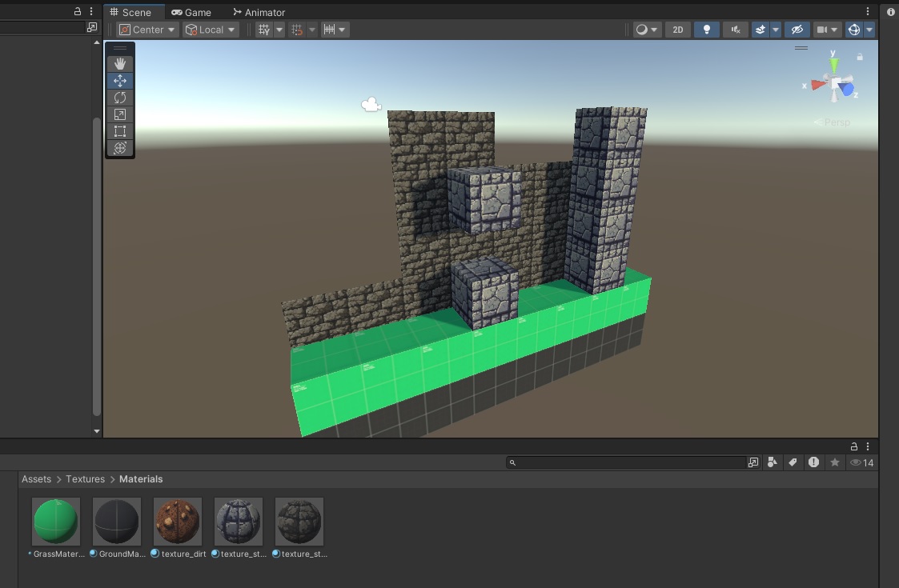Image resolution: width=899 pixels, height=588 pixels.
Task: Click the snap increment icon
Action: click(x=329, y=30)
